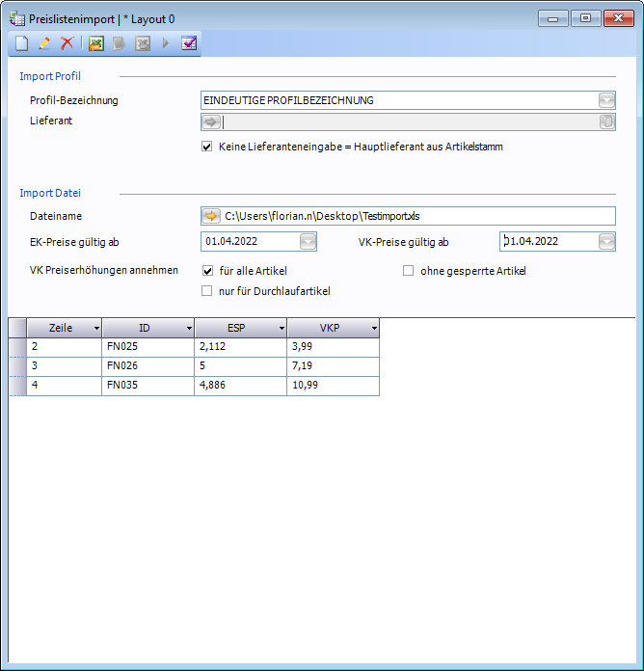This screenshot has height=671, width=644.
Task: Uncheck 'Keine Lieferanteneingabe' checkbox
Action: point(206,148)
